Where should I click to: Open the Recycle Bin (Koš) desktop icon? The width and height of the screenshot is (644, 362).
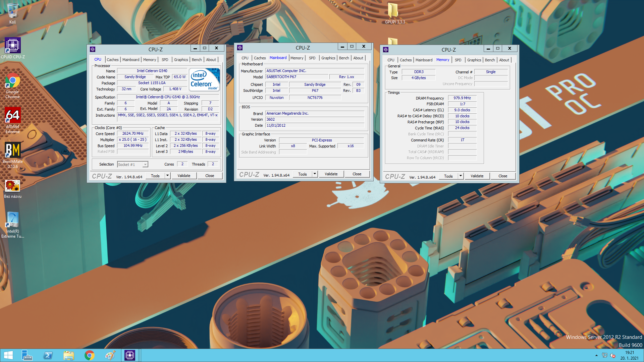(x=12, y=13)
